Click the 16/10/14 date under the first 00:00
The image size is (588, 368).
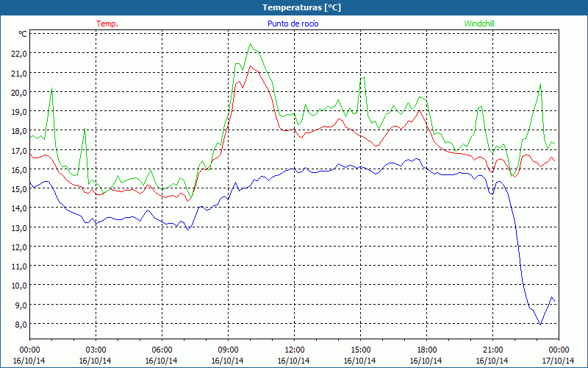29,361
